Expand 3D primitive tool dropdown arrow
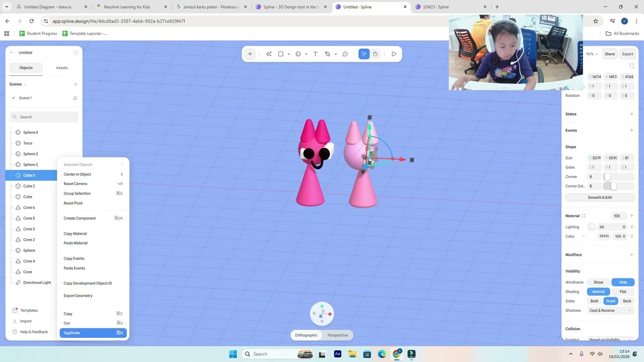Screen dimensions: 644x362 click(x=306, y=54)
